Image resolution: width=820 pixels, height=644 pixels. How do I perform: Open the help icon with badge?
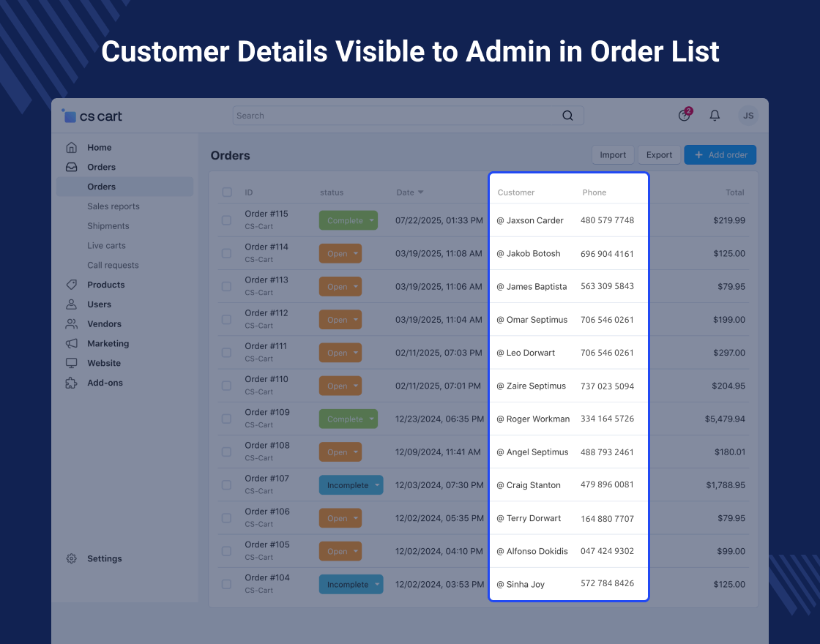pos(684,116)
